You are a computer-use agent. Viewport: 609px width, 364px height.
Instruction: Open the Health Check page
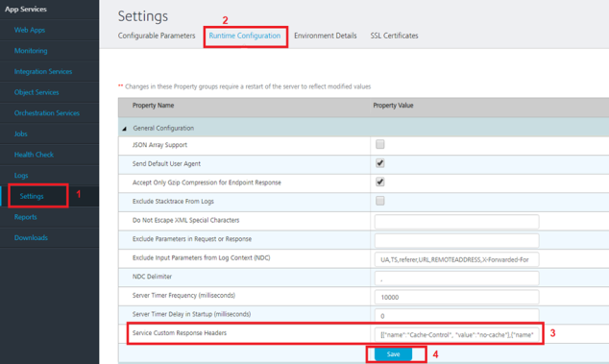tap(34, 155)
